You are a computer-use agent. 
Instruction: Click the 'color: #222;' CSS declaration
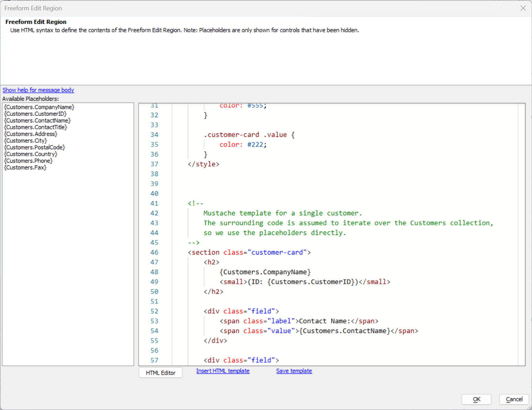click(x=243, y=144)
